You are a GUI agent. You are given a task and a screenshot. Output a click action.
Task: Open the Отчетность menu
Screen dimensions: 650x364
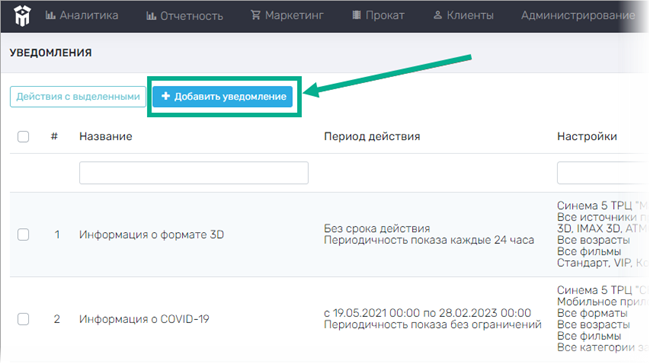184,16
